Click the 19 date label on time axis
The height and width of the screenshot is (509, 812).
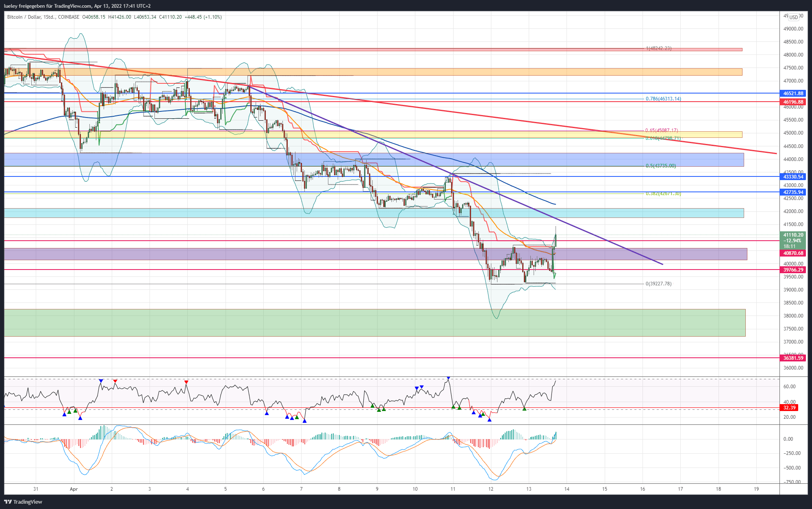(756, 489)
